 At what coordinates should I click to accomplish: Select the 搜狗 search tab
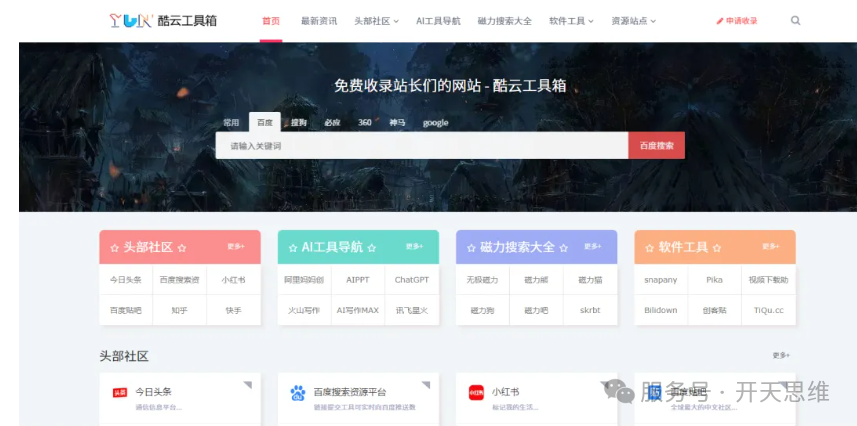click(298, 122)
